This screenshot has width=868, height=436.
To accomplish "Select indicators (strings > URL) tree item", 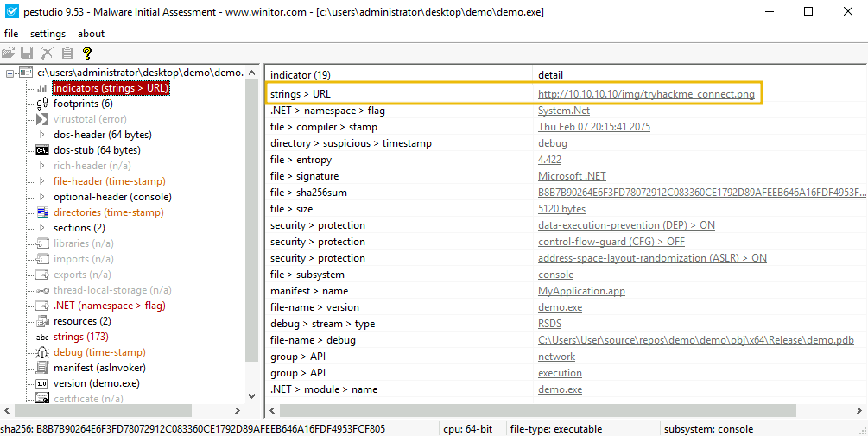I will tap(111, 88).
